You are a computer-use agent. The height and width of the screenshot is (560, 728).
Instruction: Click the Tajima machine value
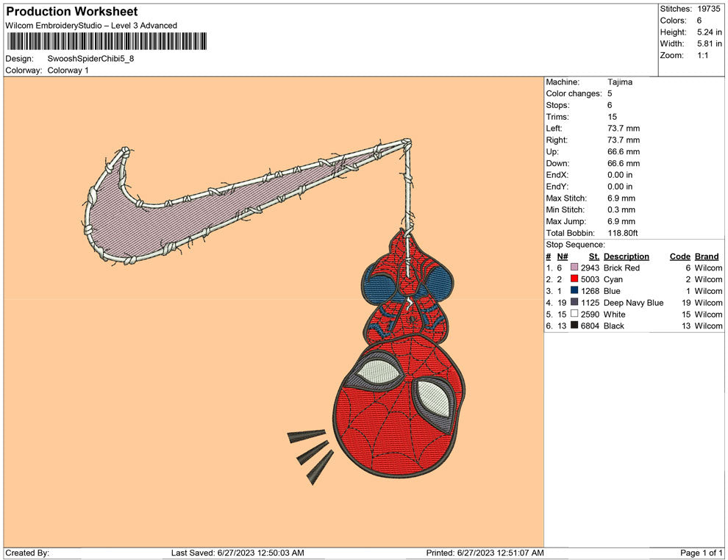click(x=620, y=82)
